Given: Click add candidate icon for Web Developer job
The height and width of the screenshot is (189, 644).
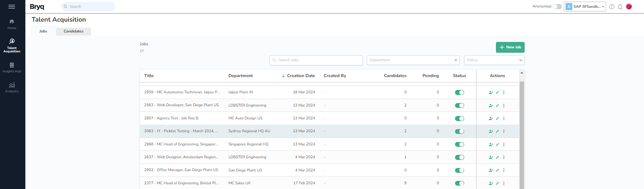Looking at the screenshot, I should (491, 105).
